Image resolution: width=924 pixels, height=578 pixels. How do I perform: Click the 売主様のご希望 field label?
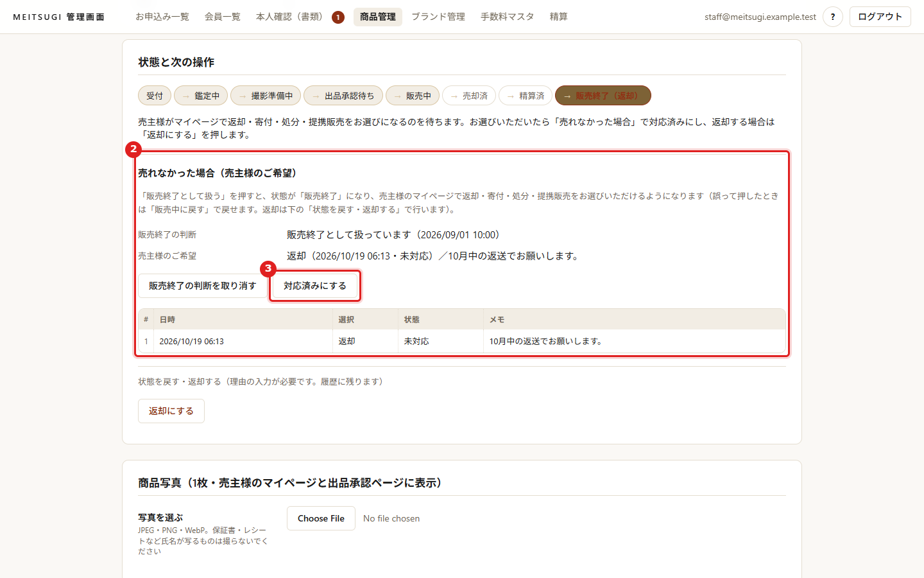point(167,256)
